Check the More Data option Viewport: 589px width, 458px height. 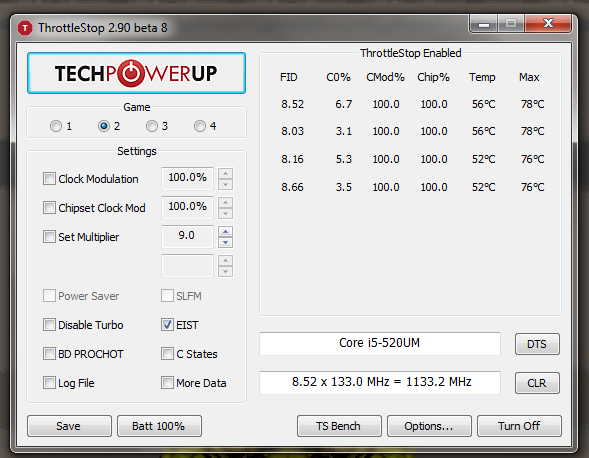167,383
